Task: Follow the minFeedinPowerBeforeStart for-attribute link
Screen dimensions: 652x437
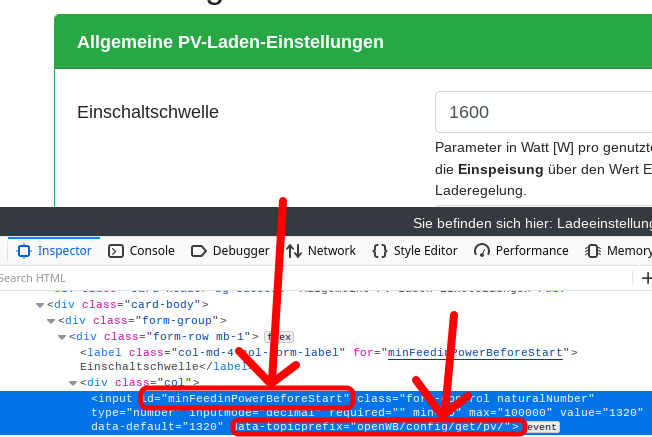Action: coord(475,353)
